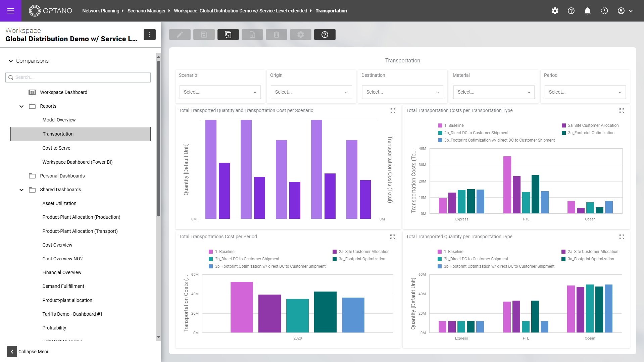Toggle 2b_Direct DC legend in Transported Quantity chart

click(473, 259)
